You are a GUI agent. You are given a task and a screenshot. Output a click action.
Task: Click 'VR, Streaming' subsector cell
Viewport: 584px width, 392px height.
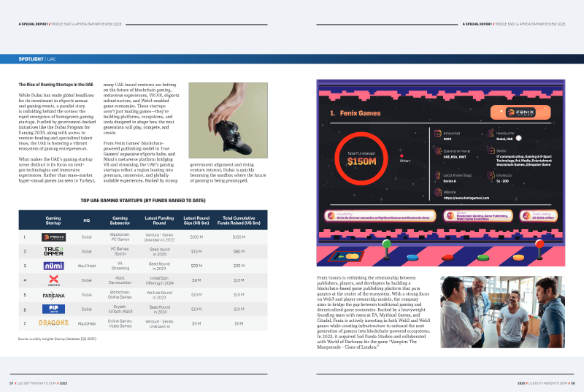[120, 266]
